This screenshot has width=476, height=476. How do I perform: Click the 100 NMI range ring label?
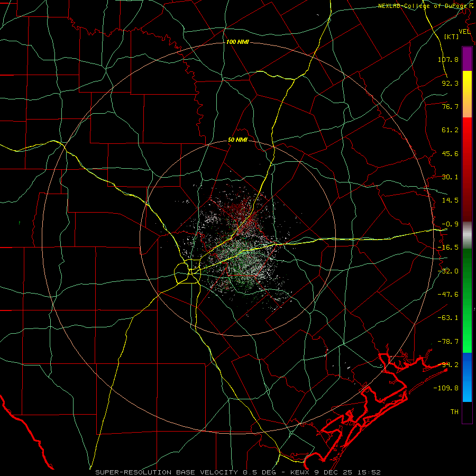click(237, 42)
